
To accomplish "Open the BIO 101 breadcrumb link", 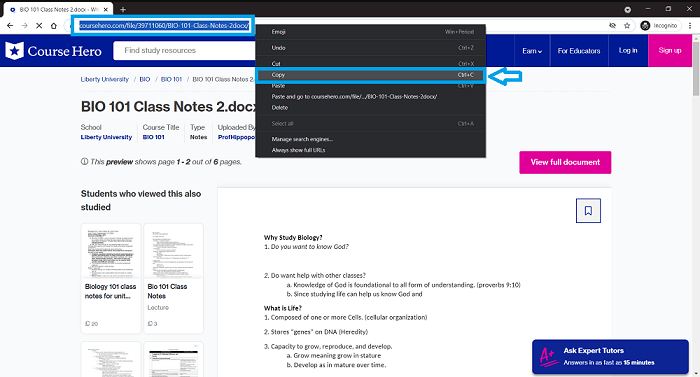I will point(171,79).
